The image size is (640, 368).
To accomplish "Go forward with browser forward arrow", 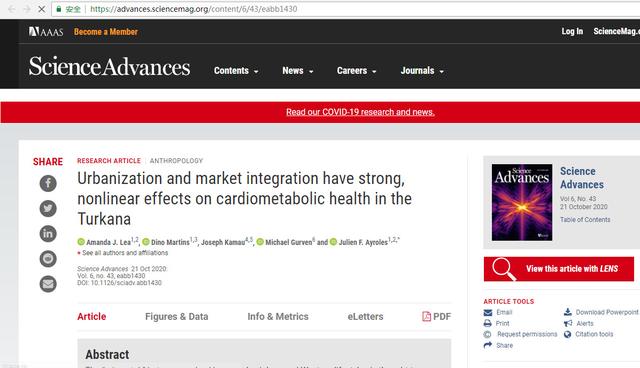I will coord(27,9).
